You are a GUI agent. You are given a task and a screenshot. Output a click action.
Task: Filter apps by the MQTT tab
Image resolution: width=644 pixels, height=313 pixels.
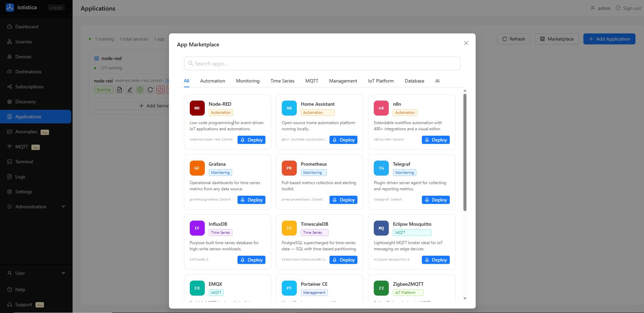coord(312,81)
